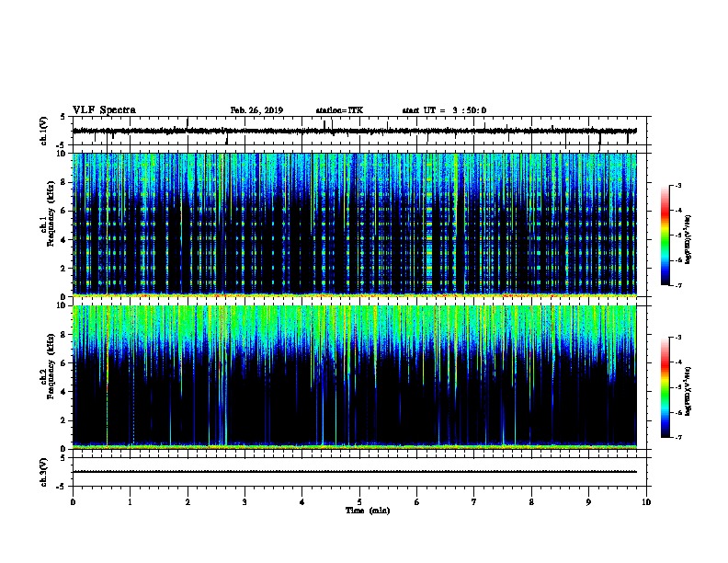The image size is (728, 563).
Task: Click the "-7" tick on ch.2 colorbar
Action: (x=678, y=438)
